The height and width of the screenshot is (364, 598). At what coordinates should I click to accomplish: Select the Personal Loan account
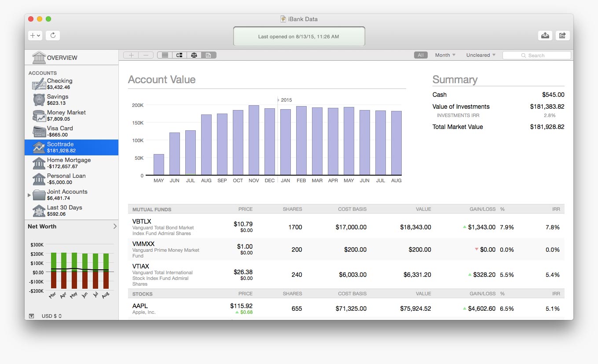tap(72, 179)
